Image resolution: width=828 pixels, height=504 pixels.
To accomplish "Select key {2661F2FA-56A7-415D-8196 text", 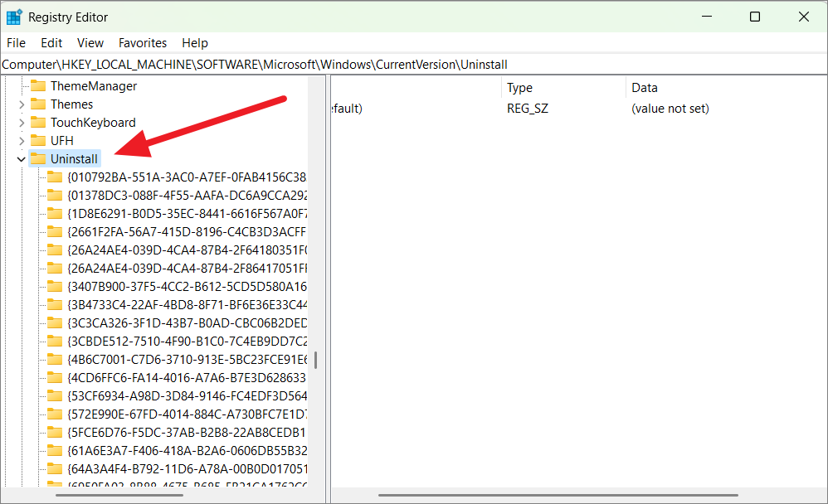I will point(188,231).
